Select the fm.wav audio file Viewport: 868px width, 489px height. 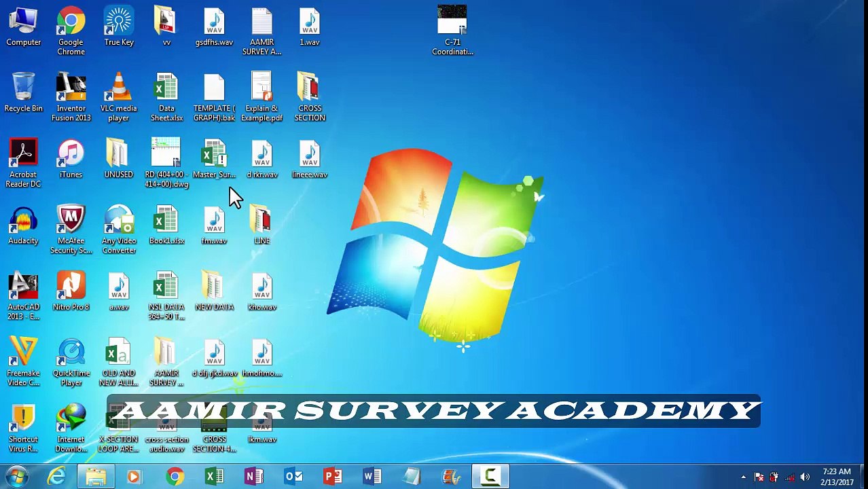(x=214, y=225)
